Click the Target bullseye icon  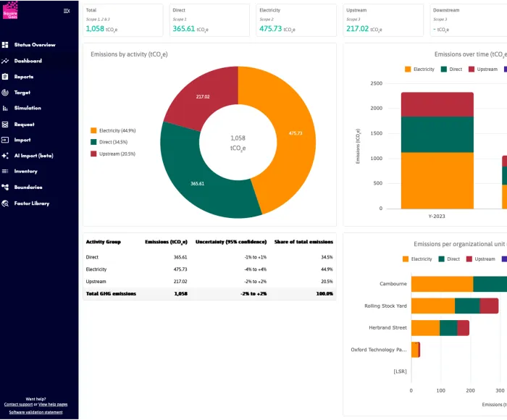click(x=5, y=93)
